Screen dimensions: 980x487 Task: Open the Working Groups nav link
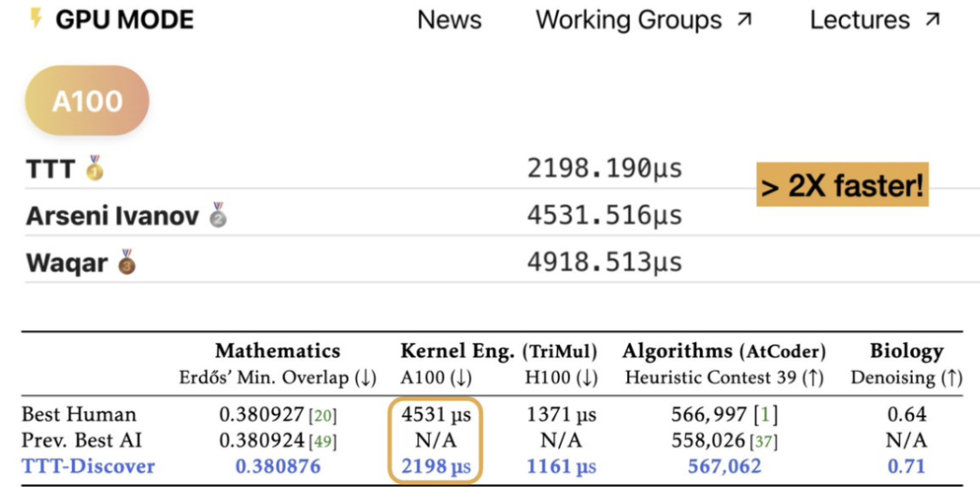pos(628,20)
